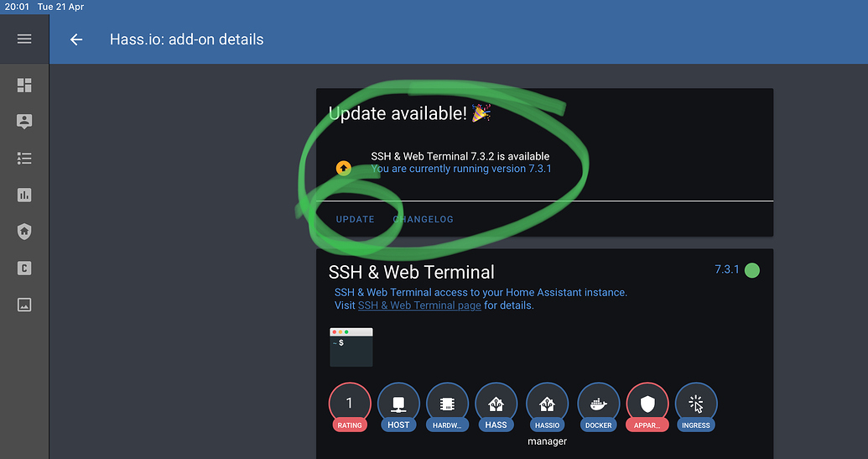Click the INGRESS cursor badge
Image resolution: width=868 pixels, height=459 pixels.
pyautogui.click(x=696, y=408)
